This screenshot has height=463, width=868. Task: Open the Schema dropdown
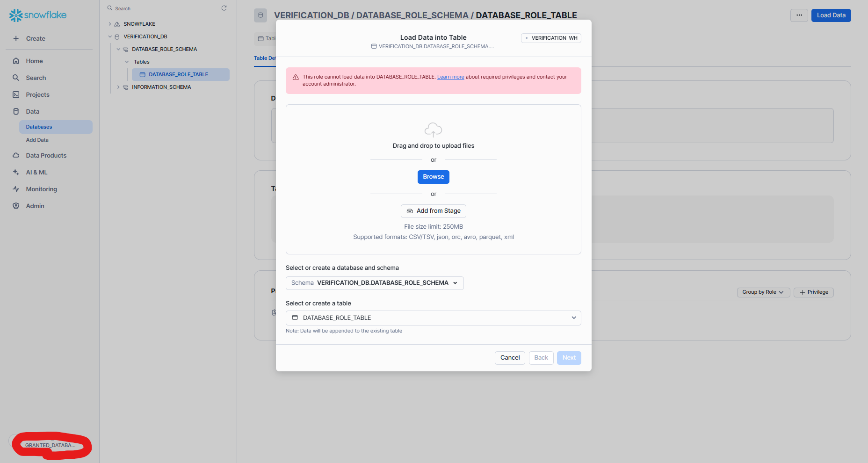[x=375, y=283]
